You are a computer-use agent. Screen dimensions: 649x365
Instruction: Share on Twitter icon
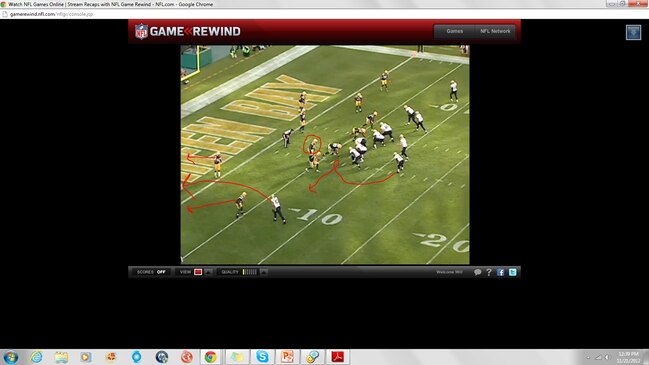click(x=512, y=272)
